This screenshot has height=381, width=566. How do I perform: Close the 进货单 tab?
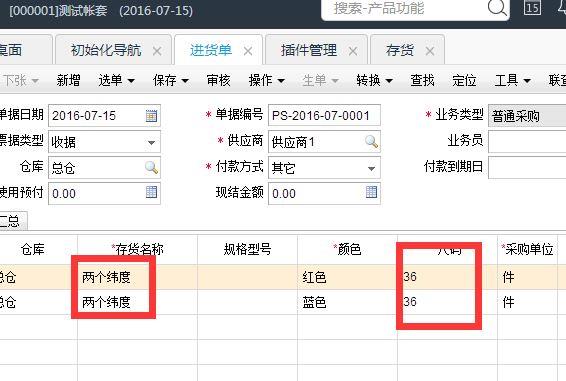tap(248, 51)
